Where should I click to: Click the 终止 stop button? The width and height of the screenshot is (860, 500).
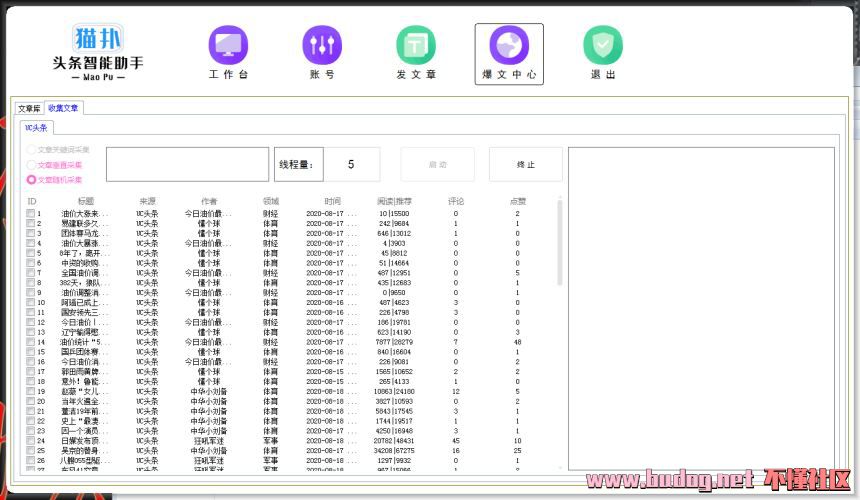tap(525, 164)
